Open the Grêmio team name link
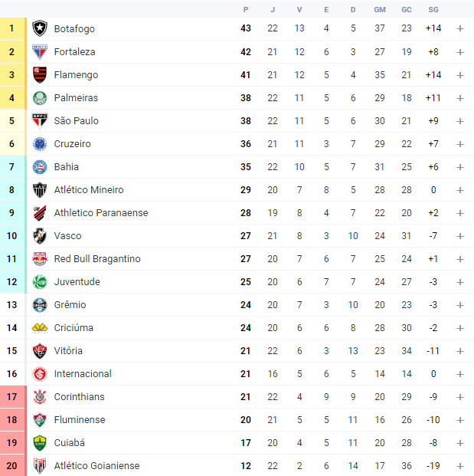The width and height of the screenshot is (474, 476). pos(70,305)
